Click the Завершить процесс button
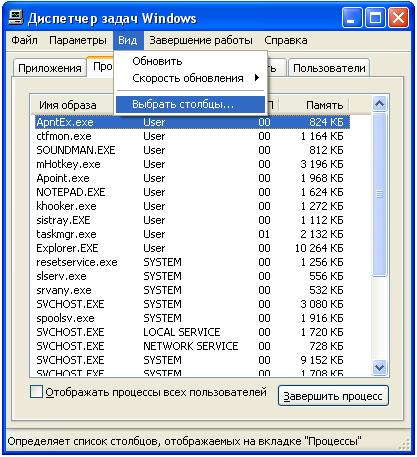The height and width of the screenshot is (457, 417). [x=333, y=396]
